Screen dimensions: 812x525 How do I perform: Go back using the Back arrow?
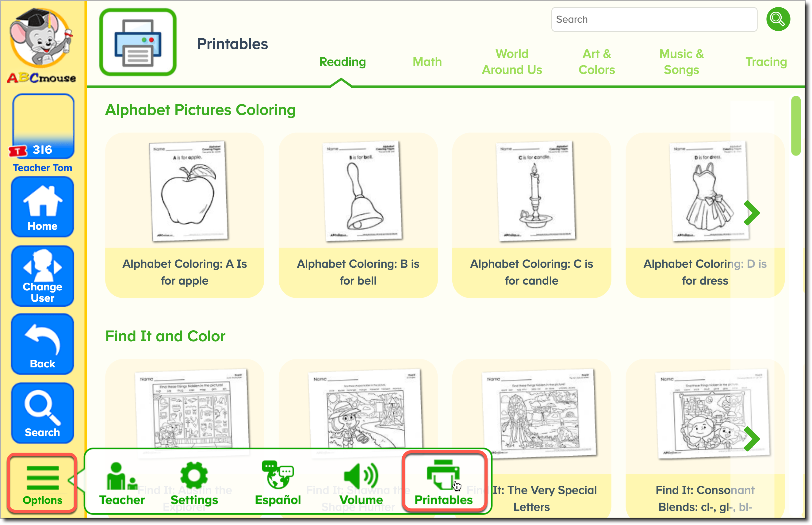coord(42,344)
